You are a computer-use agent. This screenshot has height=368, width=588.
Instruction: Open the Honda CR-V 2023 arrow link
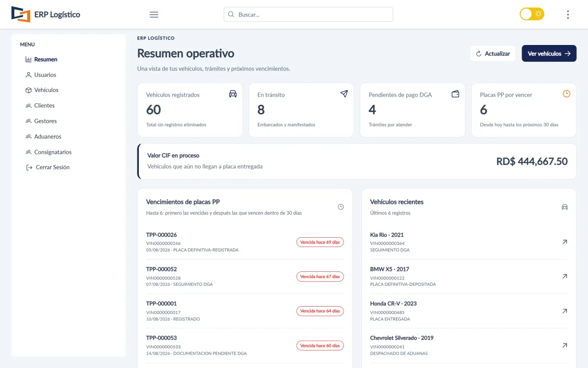click(x=565, y=311)
